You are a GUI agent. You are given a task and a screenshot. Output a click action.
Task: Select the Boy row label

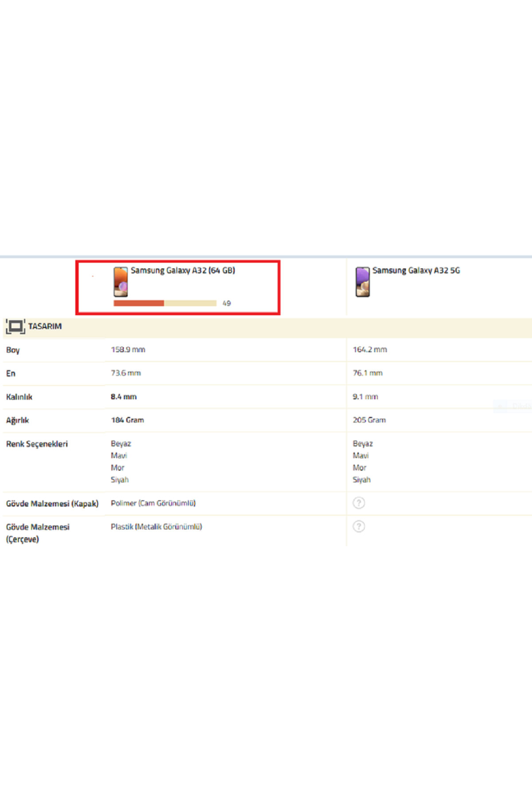click(x=13, y=350)
